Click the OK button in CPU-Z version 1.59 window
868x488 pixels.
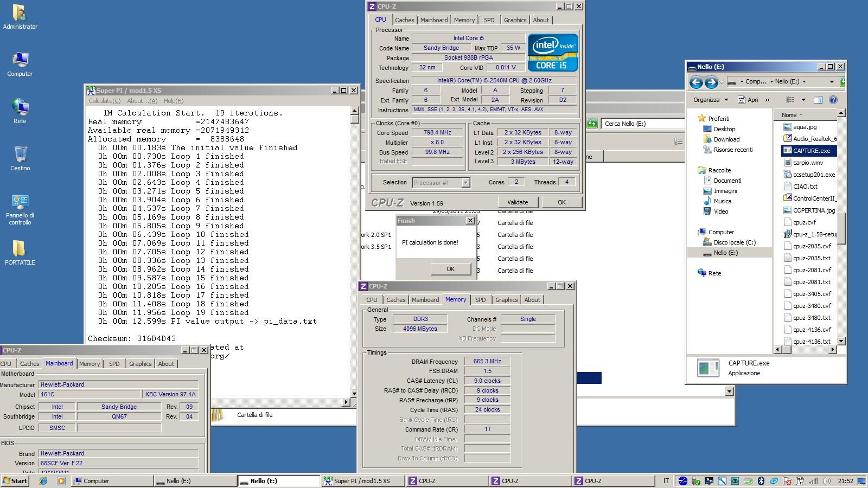[x=561, y=202]
